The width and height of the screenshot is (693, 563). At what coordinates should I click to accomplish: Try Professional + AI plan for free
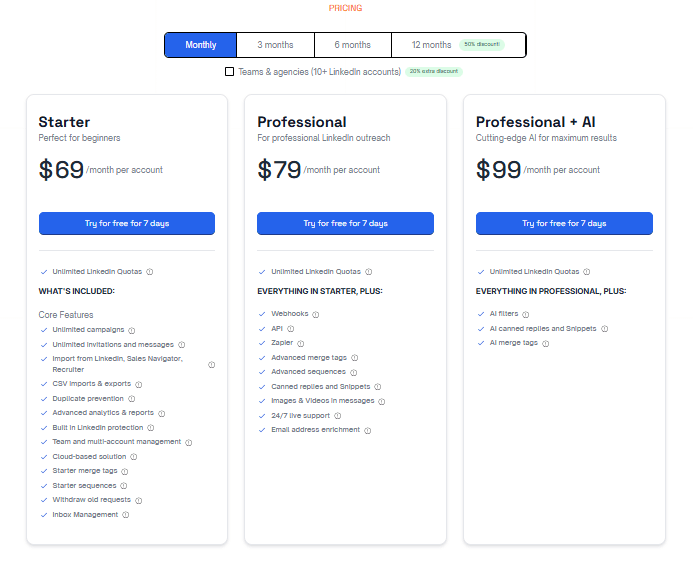coord(564,223)
